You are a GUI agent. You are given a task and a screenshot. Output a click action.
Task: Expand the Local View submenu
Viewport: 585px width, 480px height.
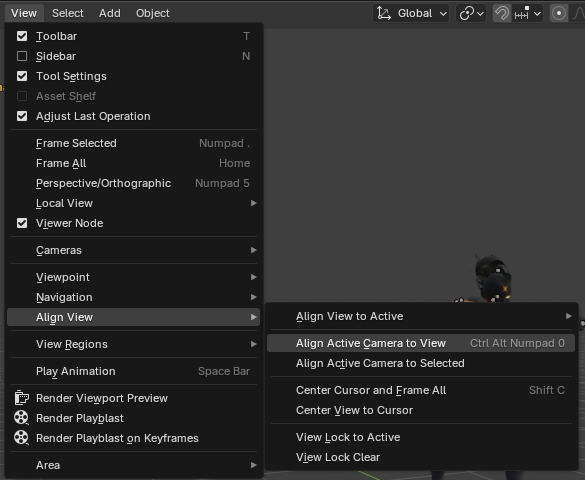[x=133, y=203]
